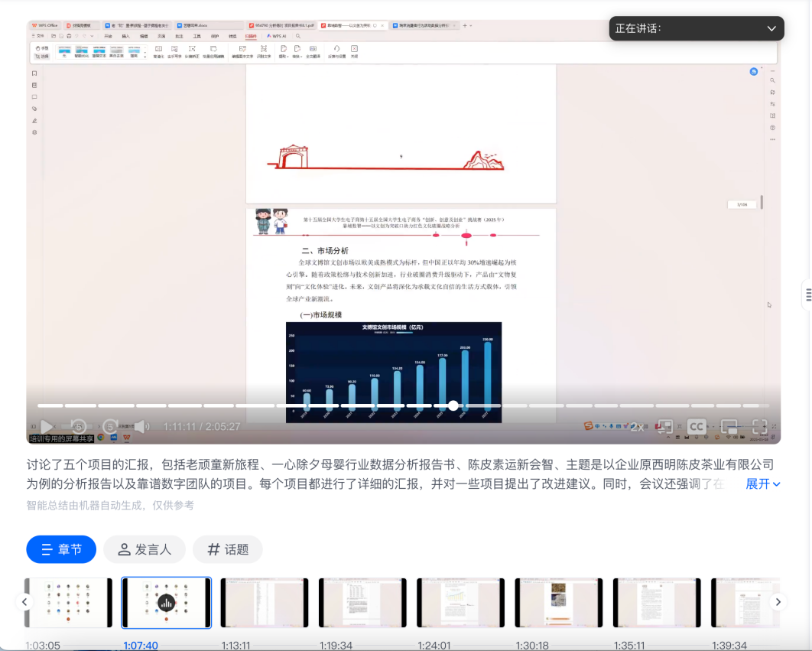Rewind the recording using the back-skip icon
The height and width of the screenshot is (651, 812).
point(78,427)
